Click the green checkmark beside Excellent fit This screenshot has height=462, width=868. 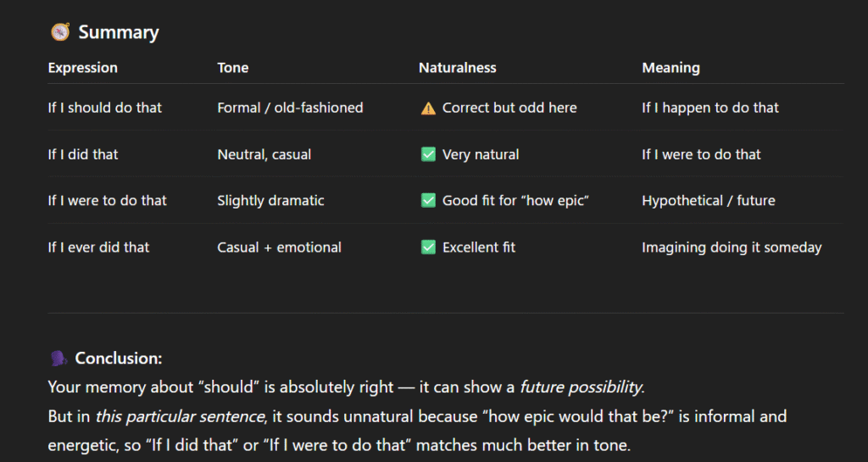(428, 248)
